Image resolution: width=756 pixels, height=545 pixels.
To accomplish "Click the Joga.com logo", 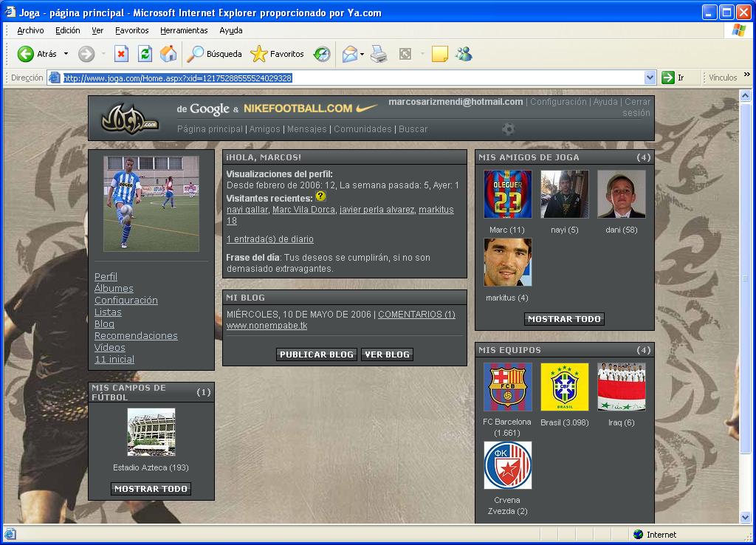I will pyautogui.click(x=130, y=119).
